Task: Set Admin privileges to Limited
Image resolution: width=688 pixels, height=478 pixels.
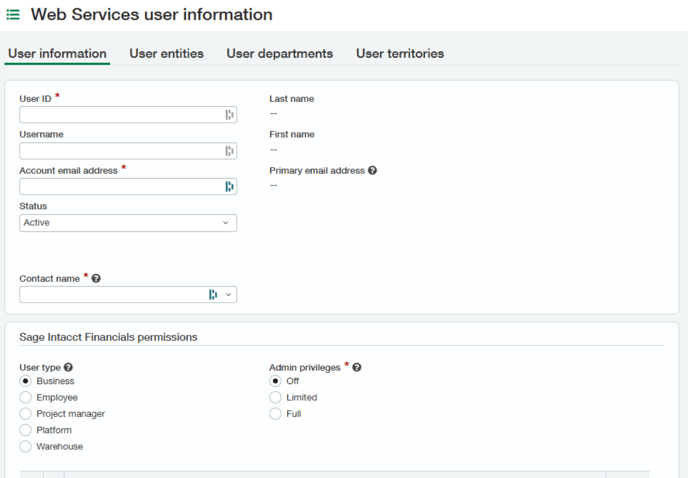Action: (x=275, y=397)
